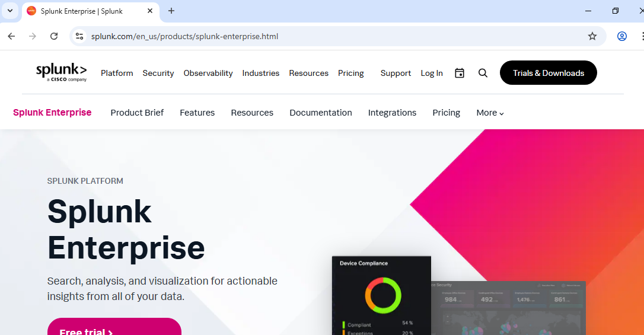The width and height of the screenshot is (644, 335).
Task: Click the Splunk Enterprise subnav title
Action: 52,113
